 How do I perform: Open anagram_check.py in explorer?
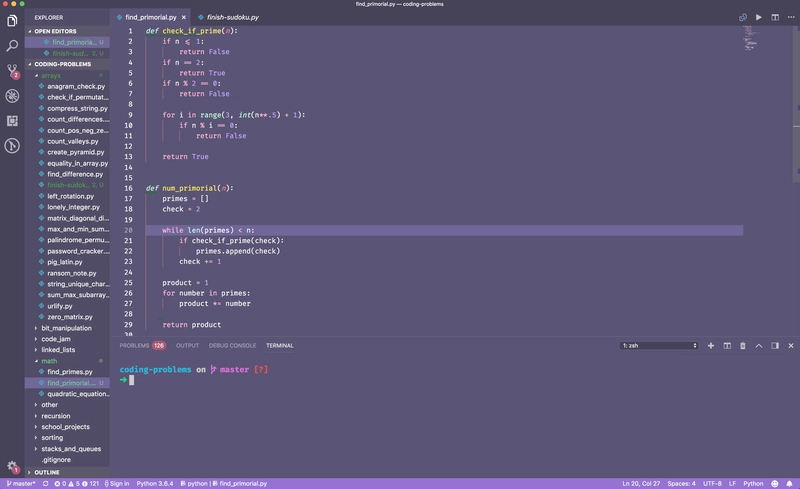click(x=67, y=86)
